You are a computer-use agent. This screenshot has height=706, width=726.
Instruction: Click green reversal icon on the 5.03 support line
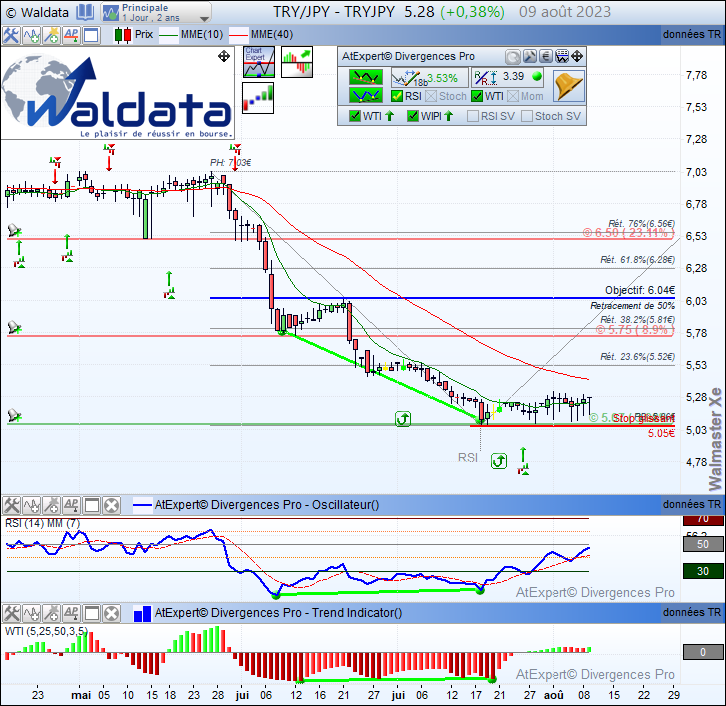point(403,419)
